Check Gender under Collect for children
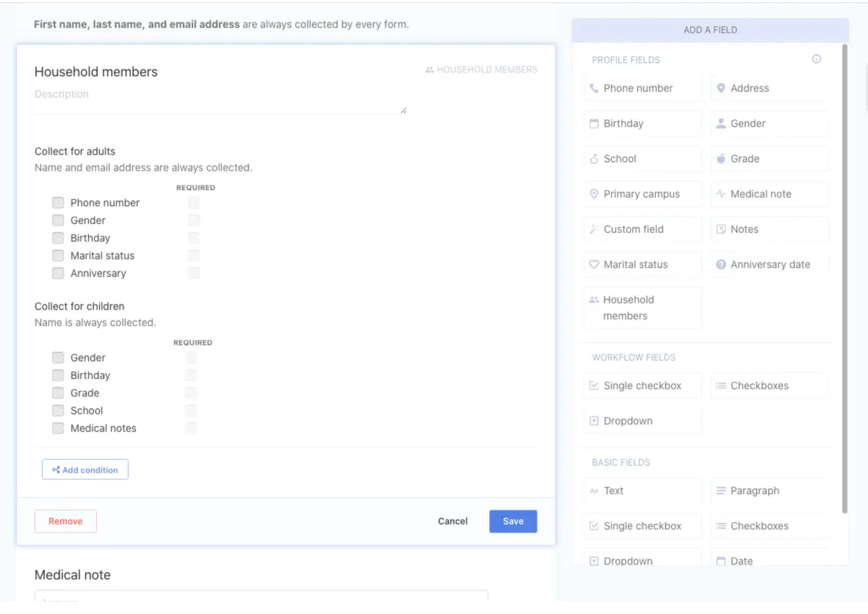 tap(58, 358)
